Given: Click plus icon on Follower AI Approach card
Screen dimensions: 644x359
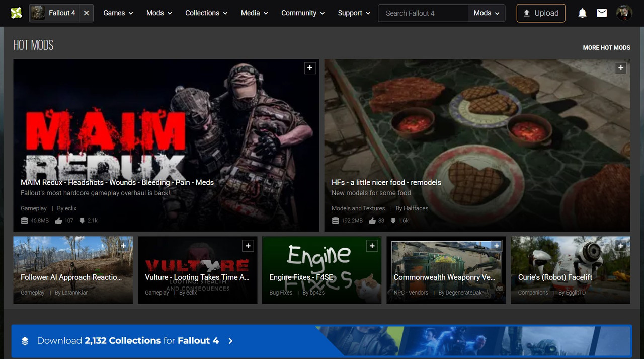Looking at the screenshot, I should point(123,246).
